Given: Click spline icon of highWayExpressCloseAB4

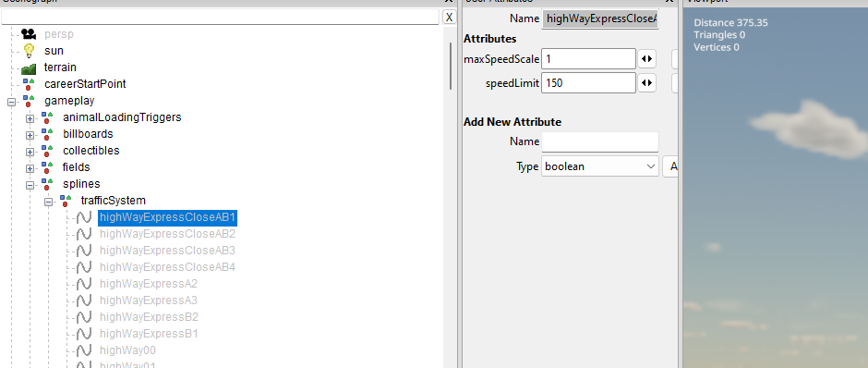Looking at the screenshot, I should tap(84, 268).
